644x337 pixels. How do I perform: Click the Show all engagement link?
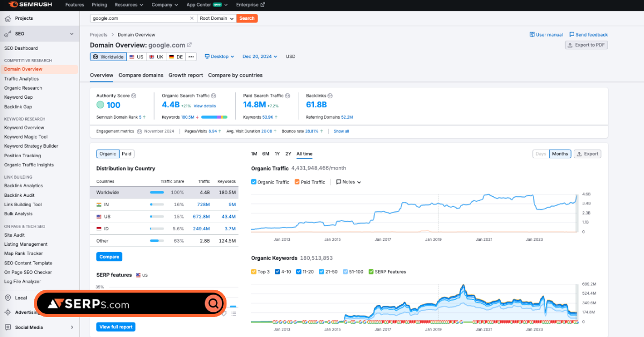pos(341,131)
